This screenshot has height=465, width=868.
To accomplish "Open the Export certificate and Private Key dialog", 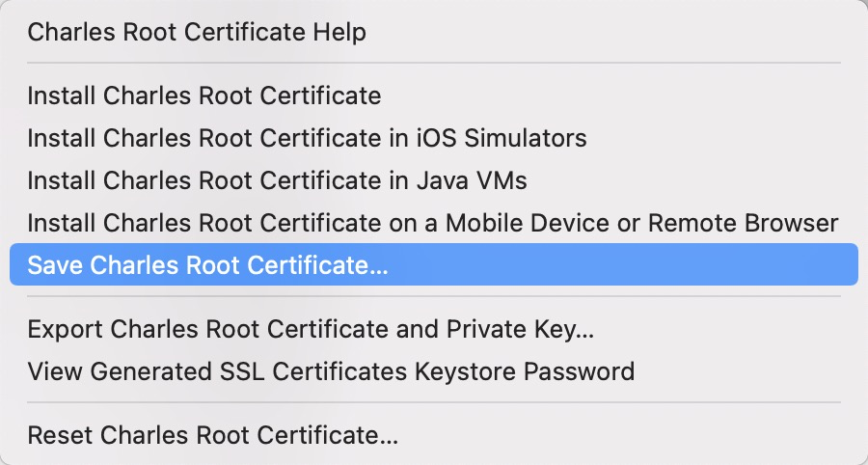I will (x=311, y=329).
